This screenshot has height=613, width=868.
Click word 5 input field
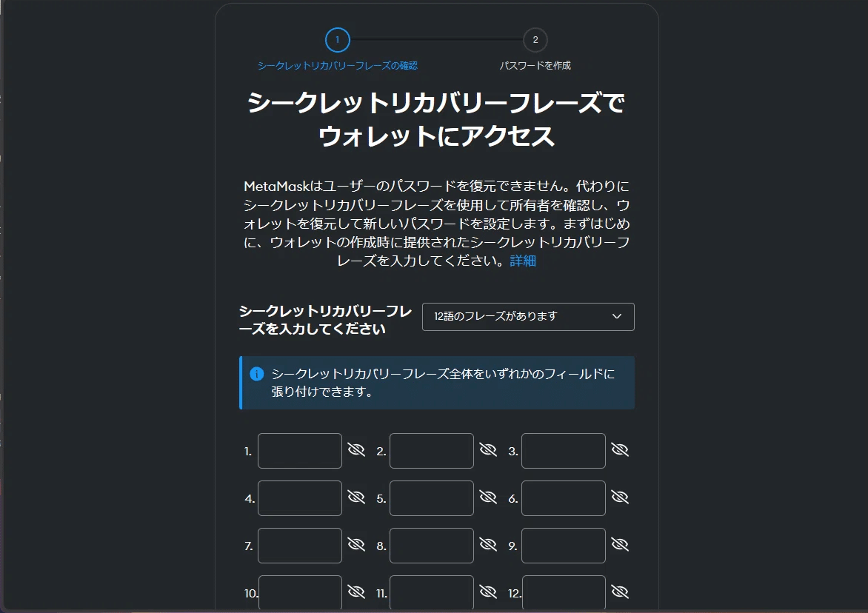pyautogui.click(x=431, y=498)
